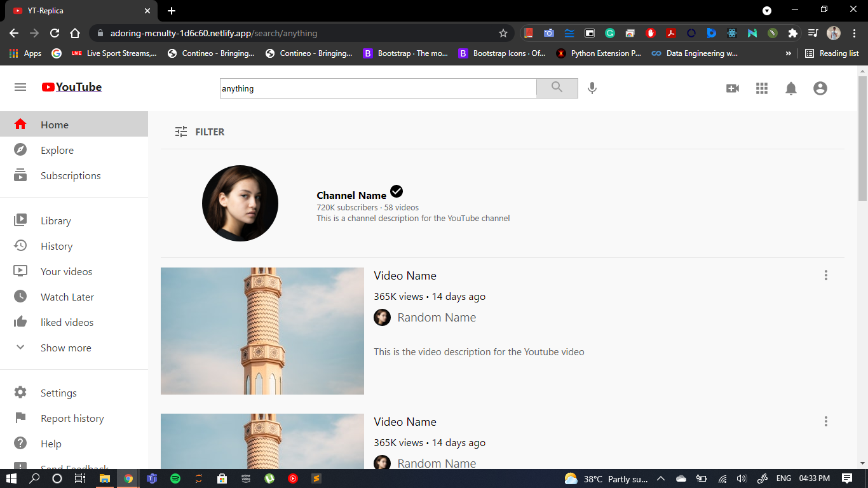Click the Report history flag icon
This screenshot has width=868, height=488.
coord(20,417)
